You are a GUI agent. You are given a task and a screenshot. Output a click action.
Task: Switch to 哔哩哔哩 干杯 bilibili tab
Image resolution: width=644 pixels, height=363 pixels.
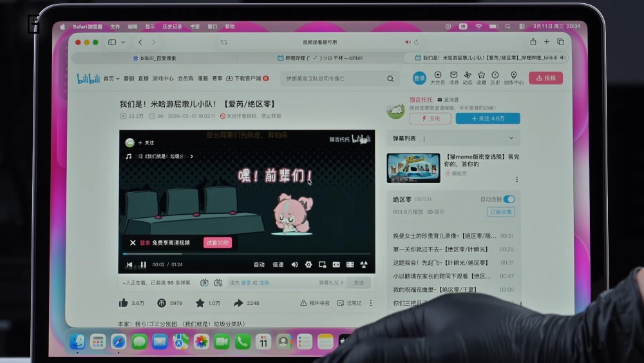(x=320, y=58)
